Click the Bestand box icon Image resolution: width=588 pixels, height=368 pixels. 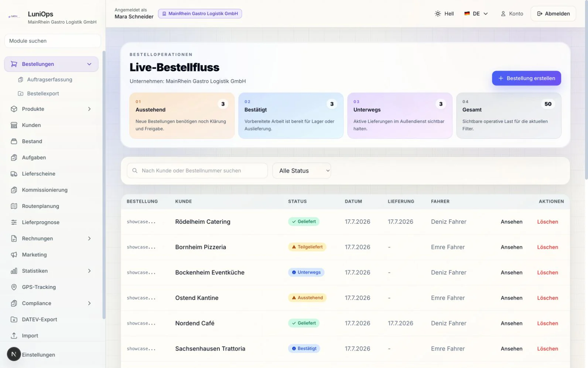[14, 141]
